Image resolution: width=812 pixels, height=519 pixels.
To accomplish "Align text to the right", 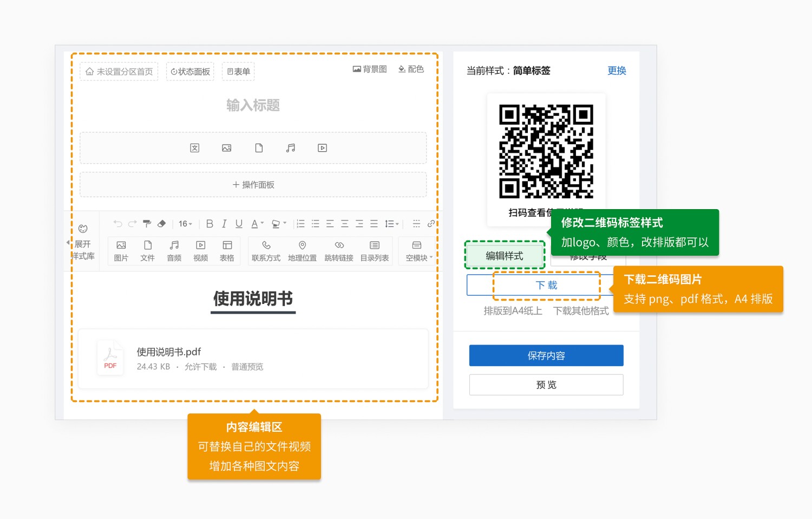I will click(359, 224).
